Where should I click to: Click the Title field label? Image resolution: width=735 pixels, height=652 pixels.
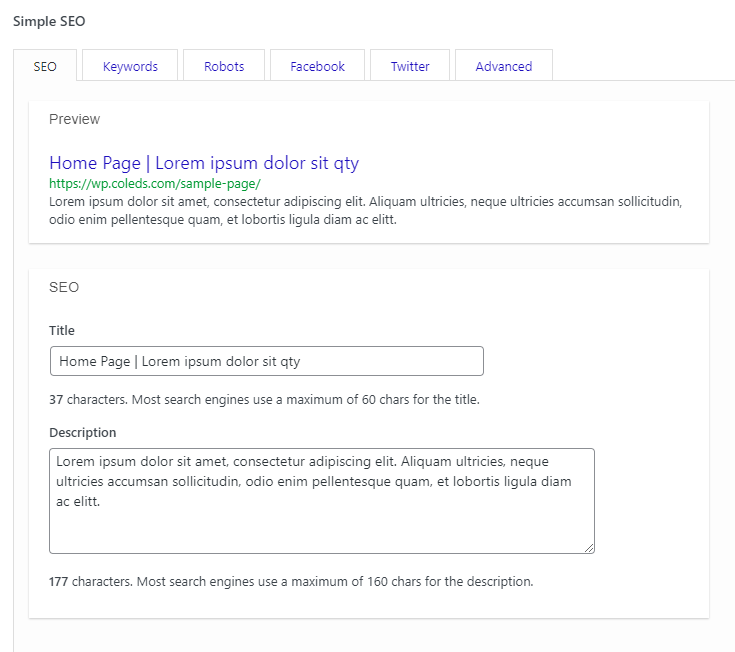pos(62,330)
